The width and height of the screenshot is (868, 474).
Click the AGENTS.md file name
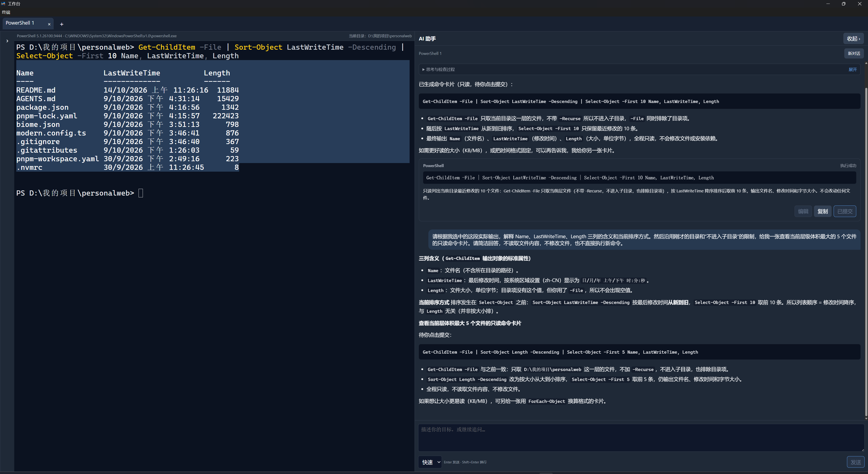coord(36,99)
